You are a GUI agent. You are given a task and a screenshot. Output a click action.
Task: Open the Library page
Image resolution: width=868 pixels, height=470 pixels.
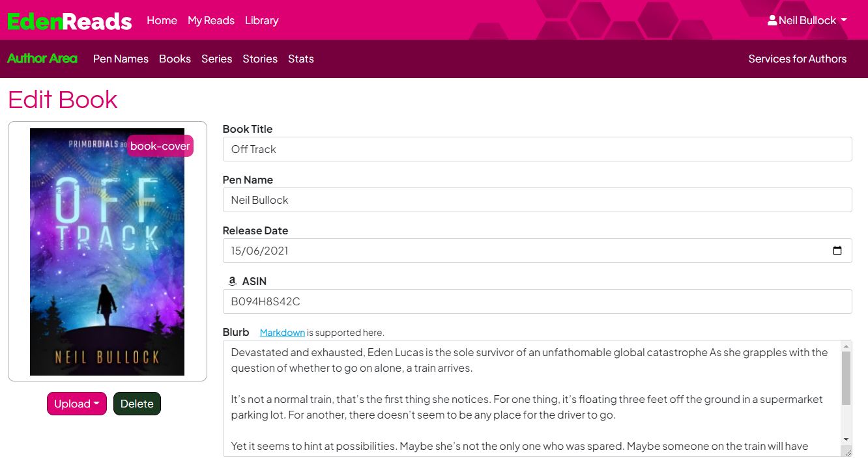(x=262, y=20)
